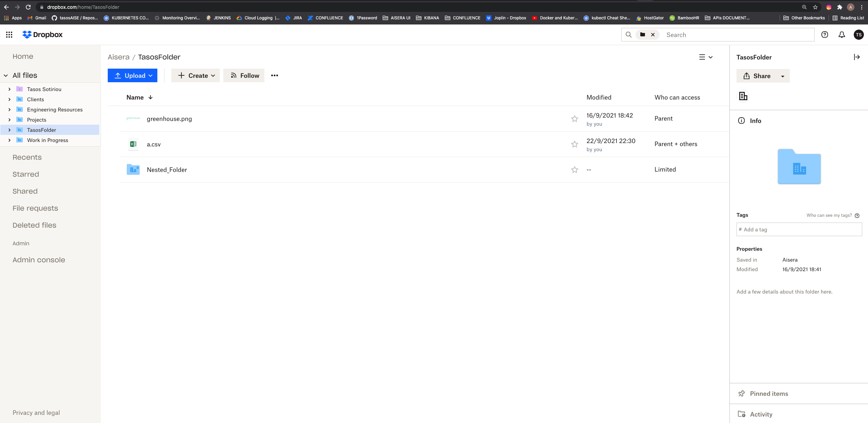Click the rewind icon under Share button
The width and height of the screenshot is (868, 423).
[x=743, y=96]
